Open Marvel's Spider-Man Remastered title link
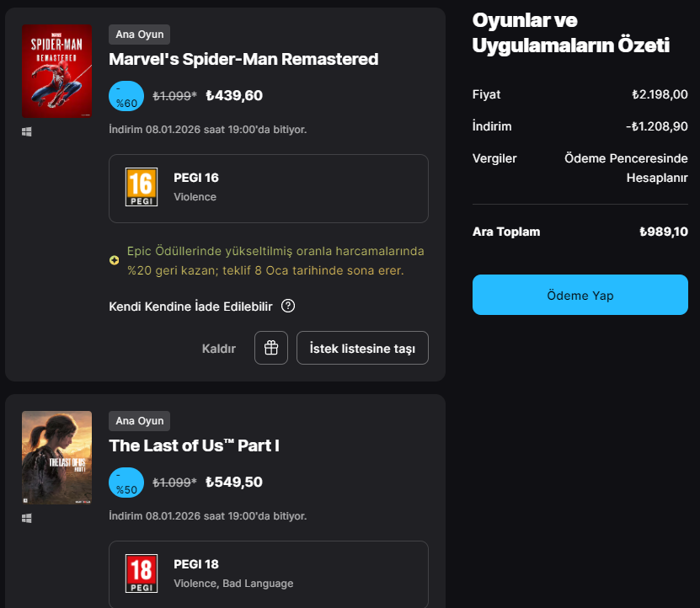Screen dimensions: 700x608 243,59
